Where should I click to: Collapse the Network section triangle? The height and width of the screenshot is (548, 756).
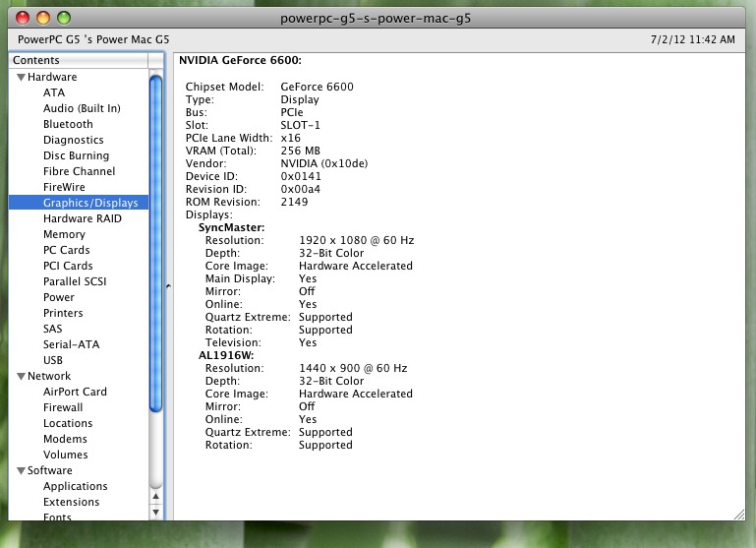tap(21, 376)
